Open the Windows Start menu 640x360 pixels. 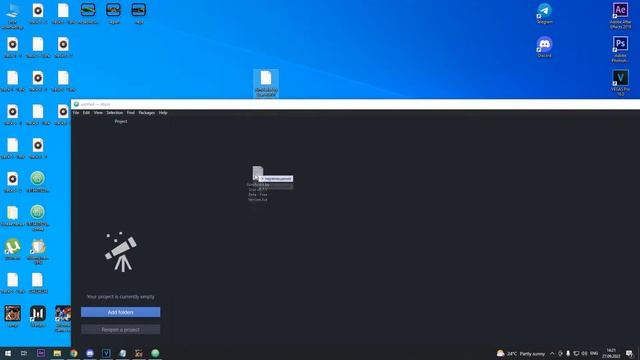[x=8, y=353]
